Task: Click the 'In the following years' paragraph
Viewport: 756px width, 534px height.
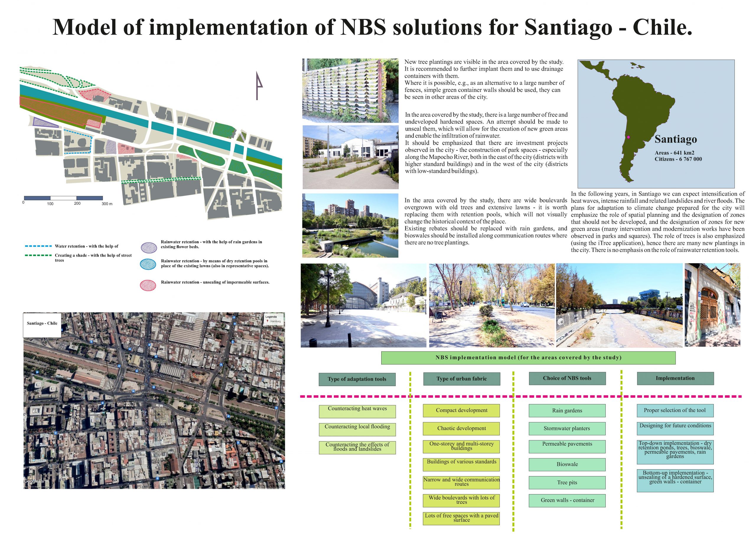Action: (658, 222)
